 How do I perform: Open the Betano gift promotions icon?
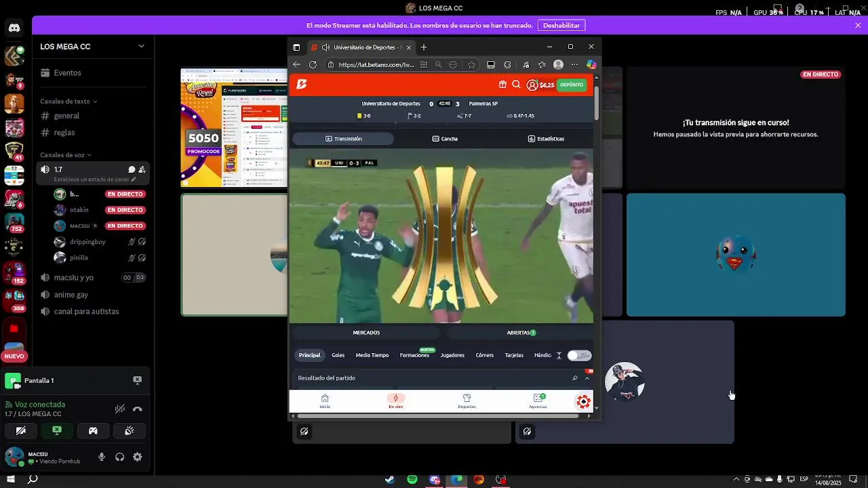pyautogui.click(x=502, y=85)
